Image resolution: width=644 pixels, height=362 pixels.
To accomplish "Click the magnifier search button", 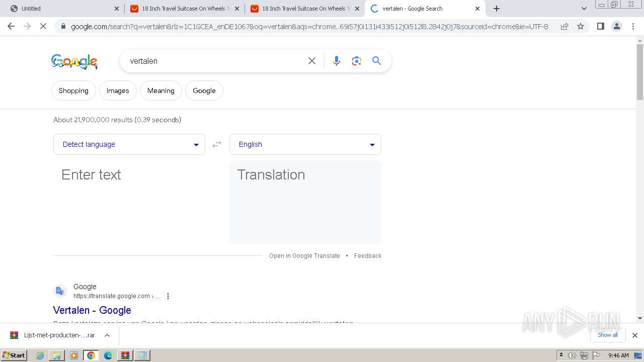I will pyautogui.click(x=376, y=61).
